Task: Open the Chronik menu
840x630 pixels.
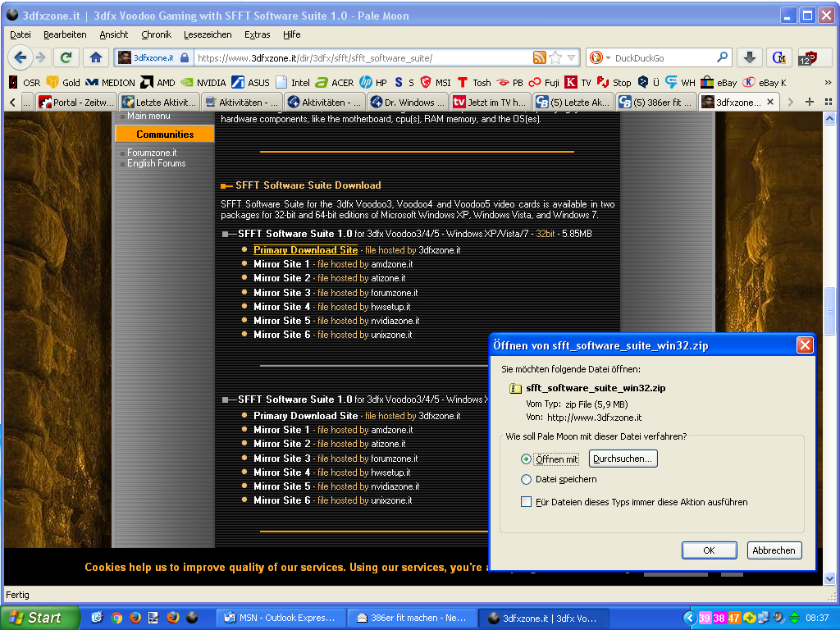Action: pyautogui.click(x=156, y=34)
